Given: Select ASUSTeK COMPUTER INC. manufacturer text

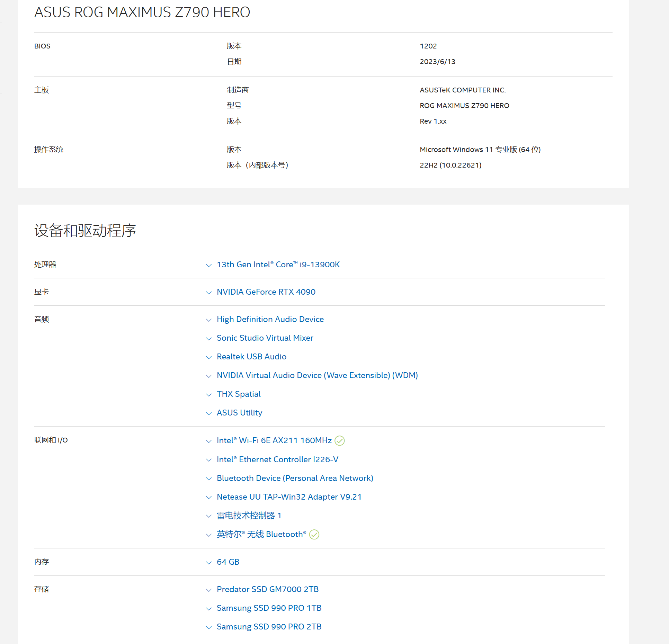Looking at the screenshot, I should [463, 90].
